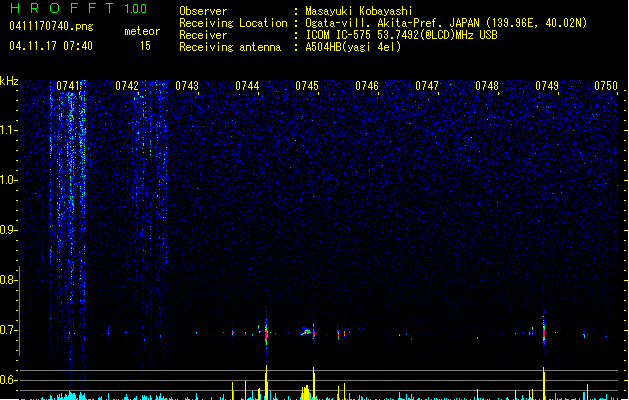Click the 0748 time marker
Screen dimensions: 629x400
pyautogui.click(x=487, y=86)
